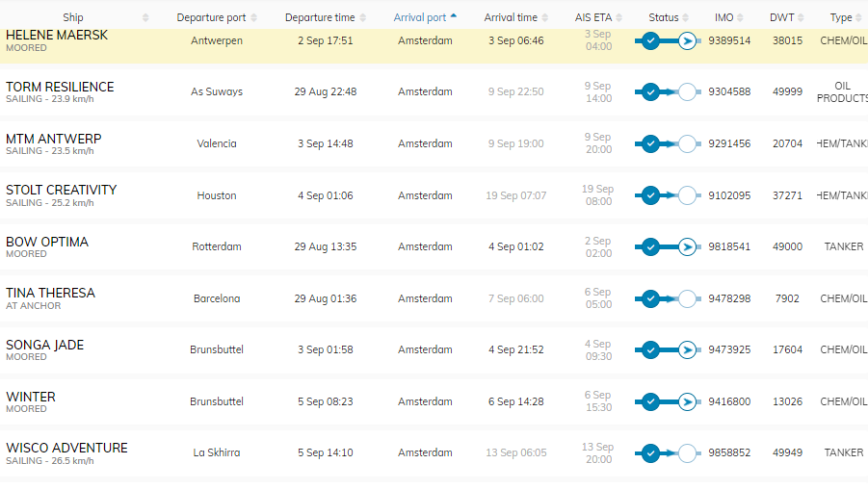
Task: Open the WISCO ADVENTURE ship link
Action: [66, 448]
